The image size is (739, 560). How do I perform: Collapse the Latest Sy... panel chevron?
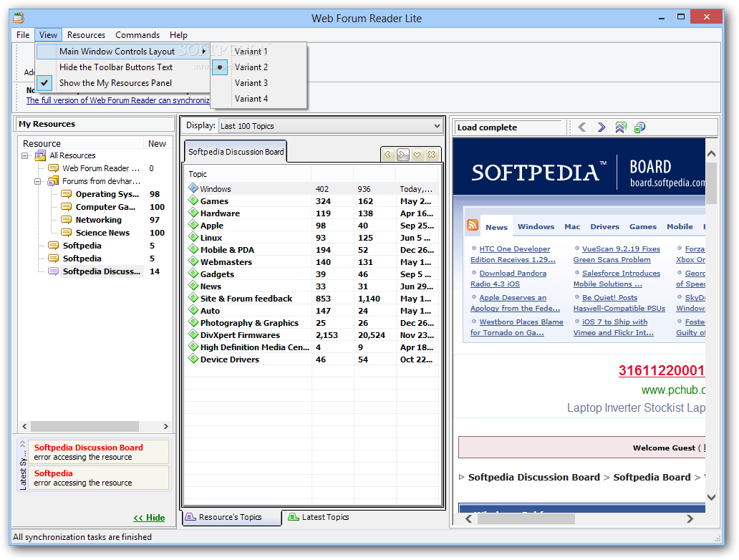pyautogui.click(x=22, y=443)
